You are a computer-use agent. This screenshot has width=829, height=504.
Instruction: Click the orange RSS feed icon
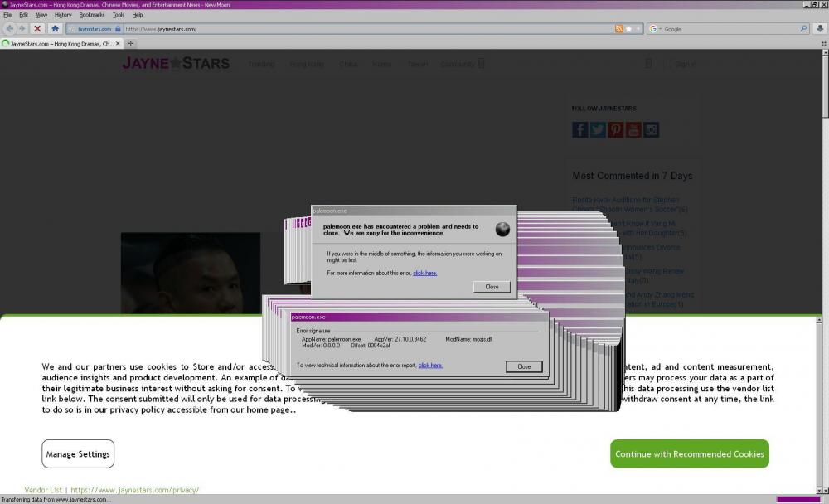click(x=618, y=29)
